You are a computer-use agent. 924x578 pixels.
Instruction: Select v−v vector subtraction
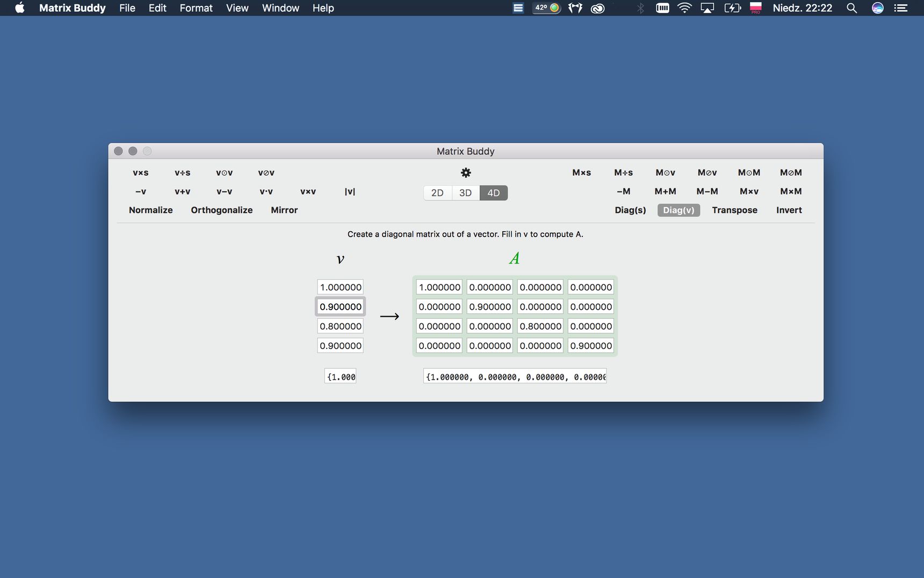pos(225,191)
